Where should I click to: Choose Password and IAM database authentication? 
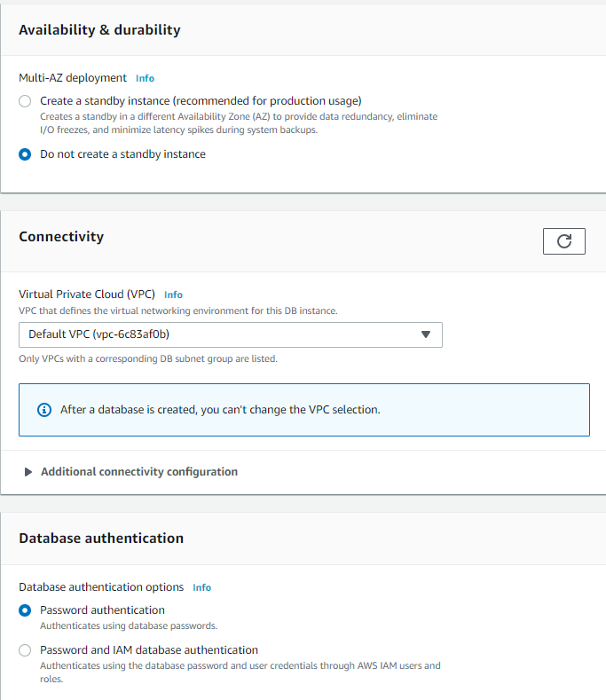pyautogui.click(x=25, y=650)
